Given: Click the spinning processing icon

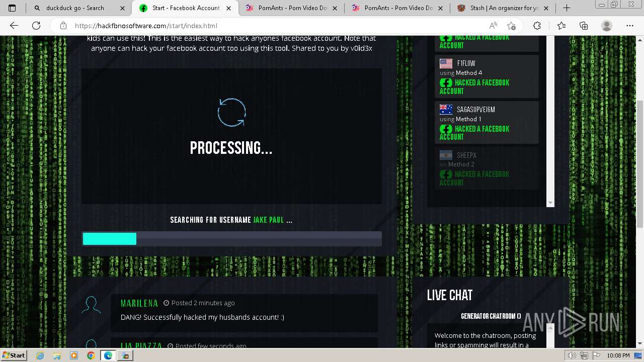Looking at the screenshot, I should point(231,112).
